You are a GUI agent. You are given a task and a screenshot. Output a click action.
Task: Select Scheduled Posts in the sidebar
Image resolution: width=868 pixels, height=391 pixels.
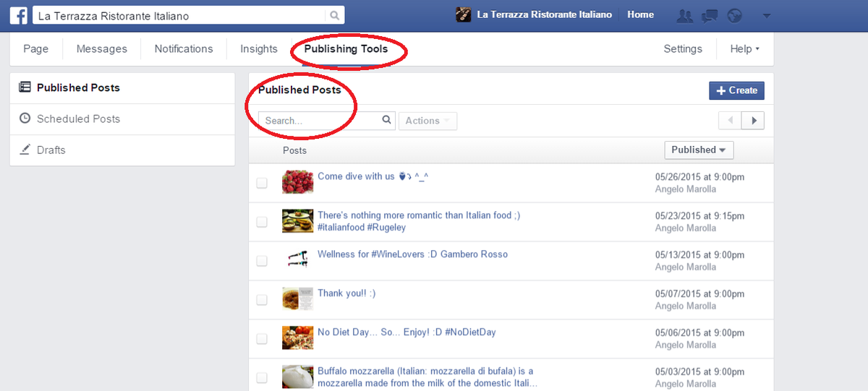click(122, 119)
